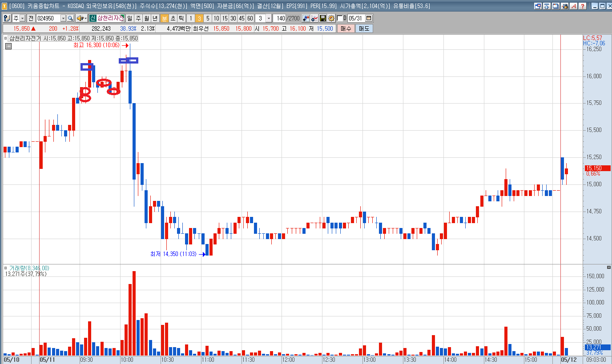Click the 최우선 label in quote bar
This screenshot has height=364, width=612.
coord(201,28)
